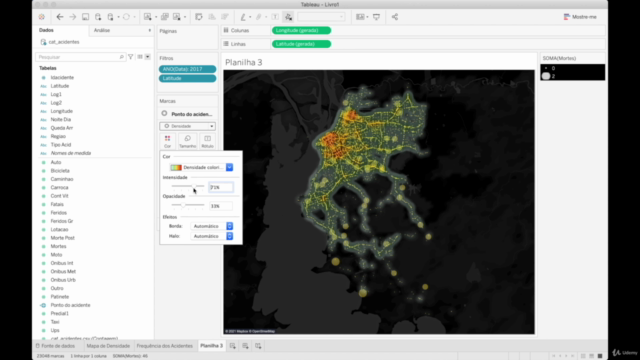Image resolution: width=640 pixels, height=360 pixels.
Task: Click the share workbook icon
Action: [x=395, y=17]
